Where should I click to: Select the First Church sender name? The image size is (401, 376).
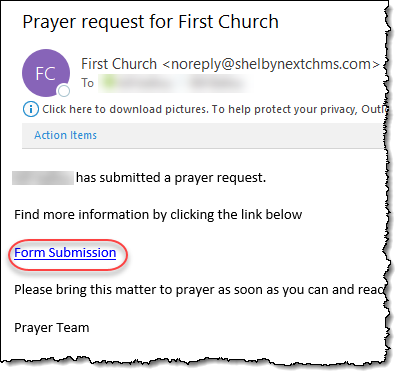click(119, 64)
